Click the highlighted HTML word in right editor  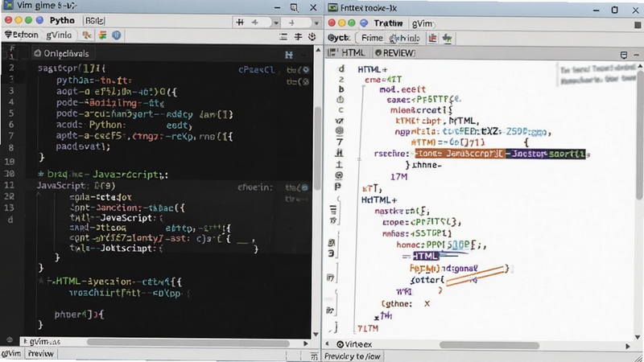pos(426,256)
